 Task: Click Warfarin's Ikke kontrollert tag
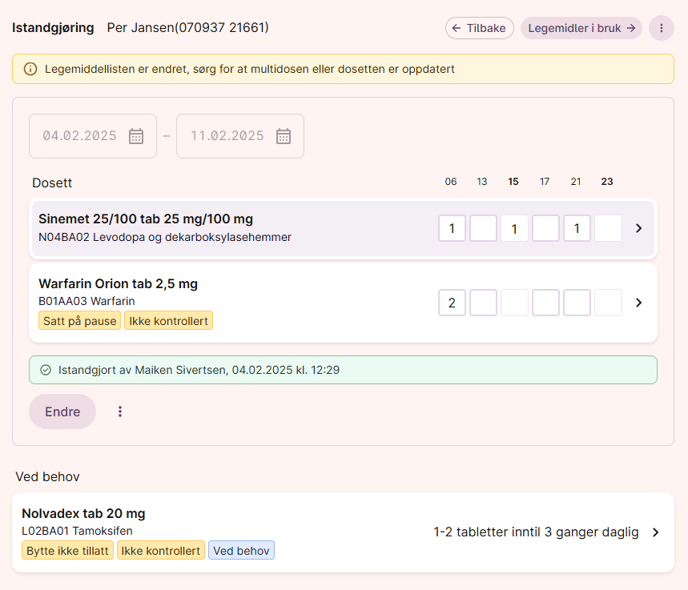pyautogui.click(x=168, y=321)
